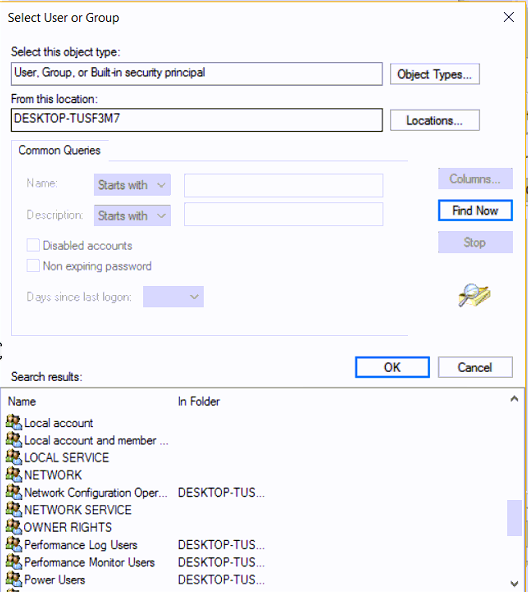Click the OWNER RIGHTS group icon
Screen dimensions: 528x592
pos(14,527)
